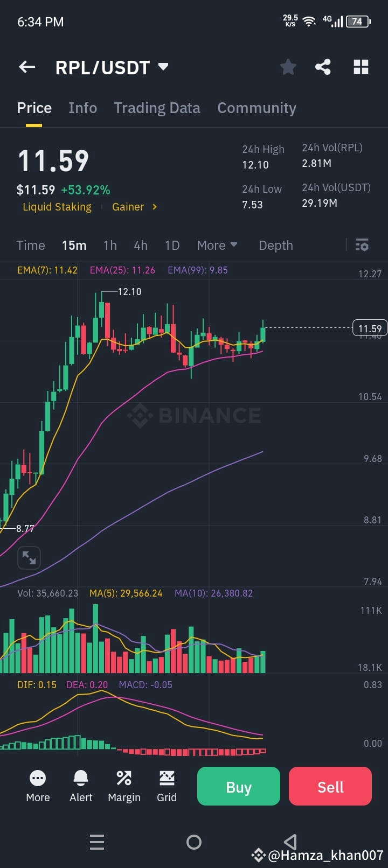Open the share icon in the top bar
Image resolution: width=388 pixels, height=868 pixels.
pyautogui.click(x=323, y=67)
